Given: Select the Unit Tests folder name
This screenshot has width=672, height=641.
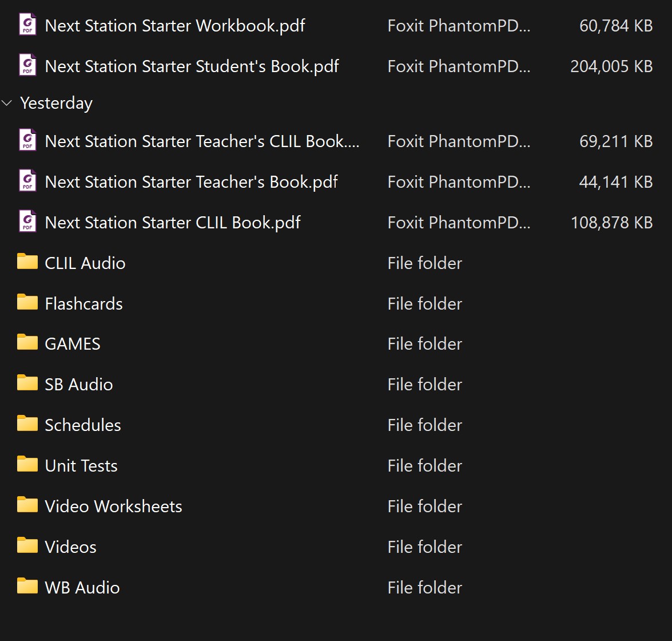Looking at the screenshot, I should pyautogui.click(x=81, y=466).
